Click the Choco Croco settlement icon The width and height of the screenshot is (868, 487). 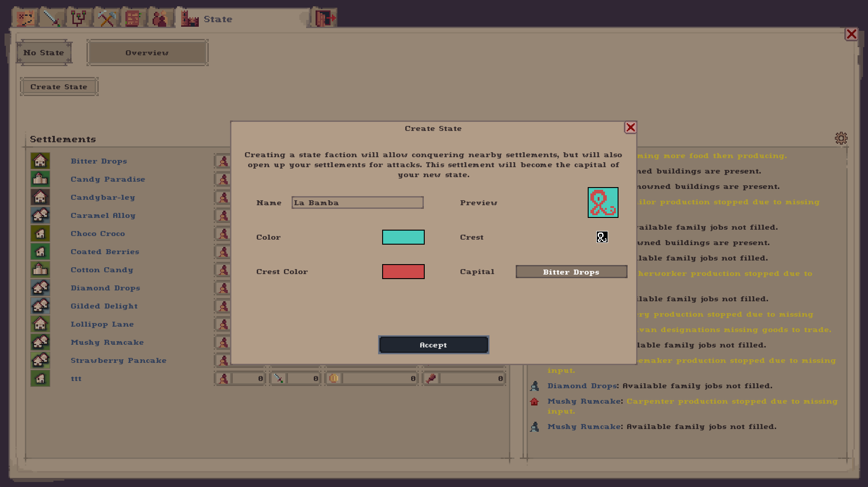click(40, 233)
